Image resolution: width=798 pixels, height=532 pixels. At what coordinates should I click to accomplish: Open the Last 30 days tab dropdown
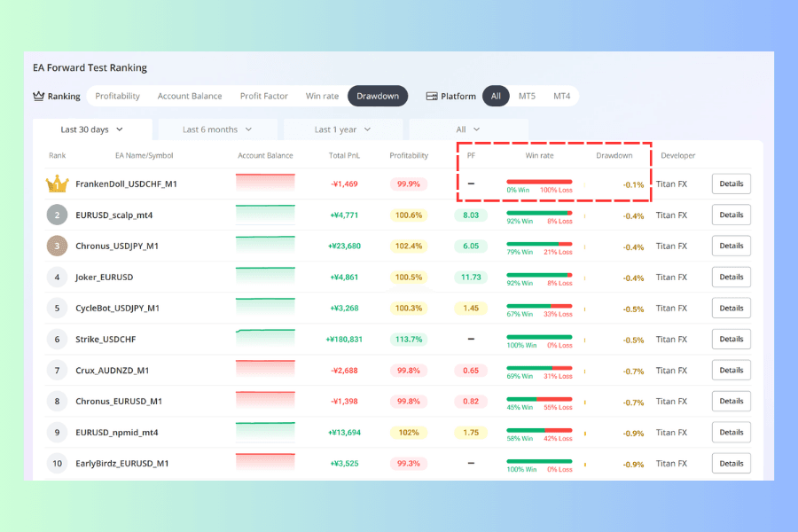pyautogui.click(x=92, y=129)
